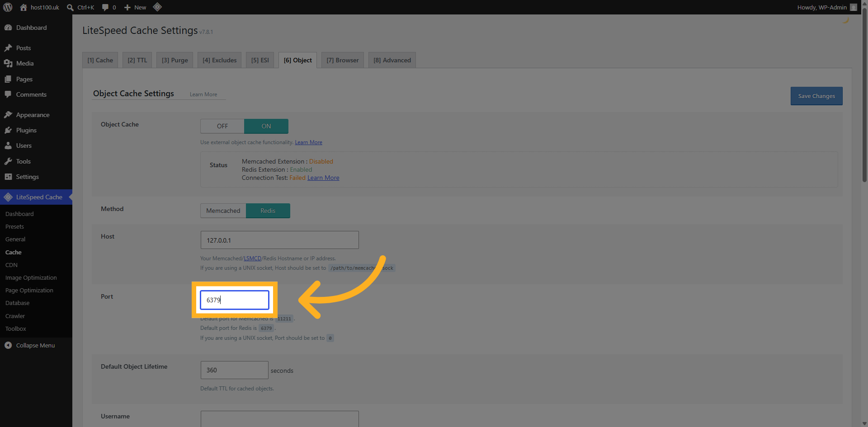Click the Save Changes button
868x427 pixels.
point(816,96)
